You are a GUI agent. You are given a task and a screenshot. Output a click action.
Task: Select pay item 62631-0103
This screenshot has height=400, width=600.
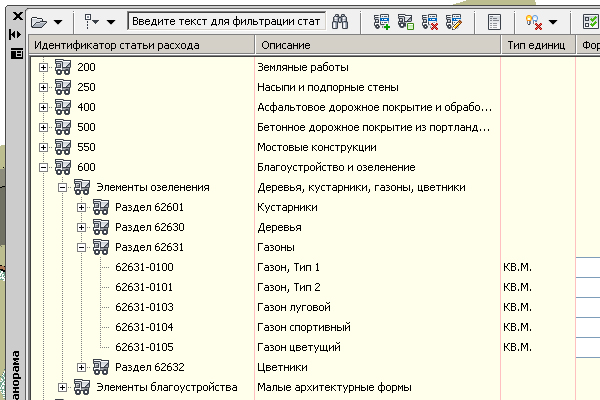tap(144, 307)
